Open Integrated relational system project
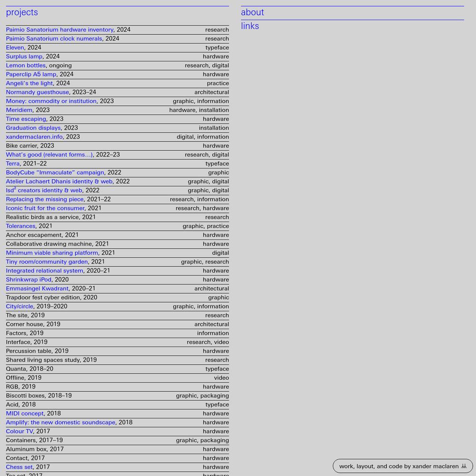Image resolution: width=476 pixels, height=476 pixels. coord(45,271)
